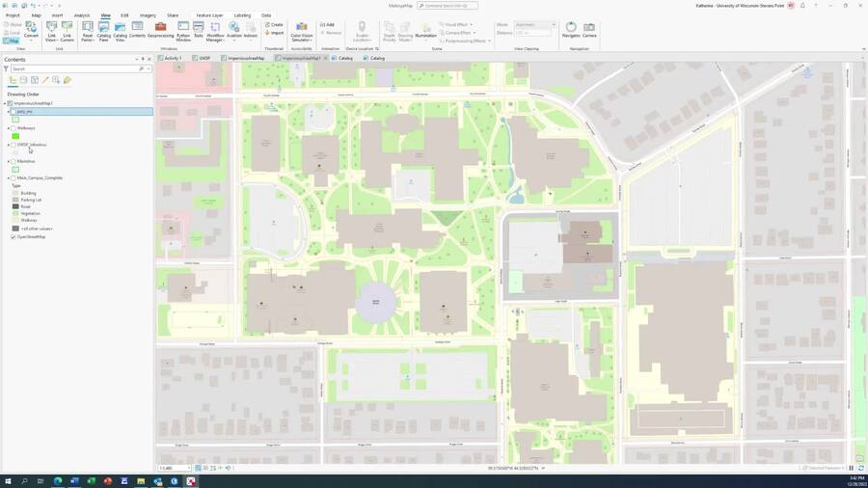Screen dimensions: 868x488
Task: Pause drawing in the map status bar
Action: coord(852,468)
